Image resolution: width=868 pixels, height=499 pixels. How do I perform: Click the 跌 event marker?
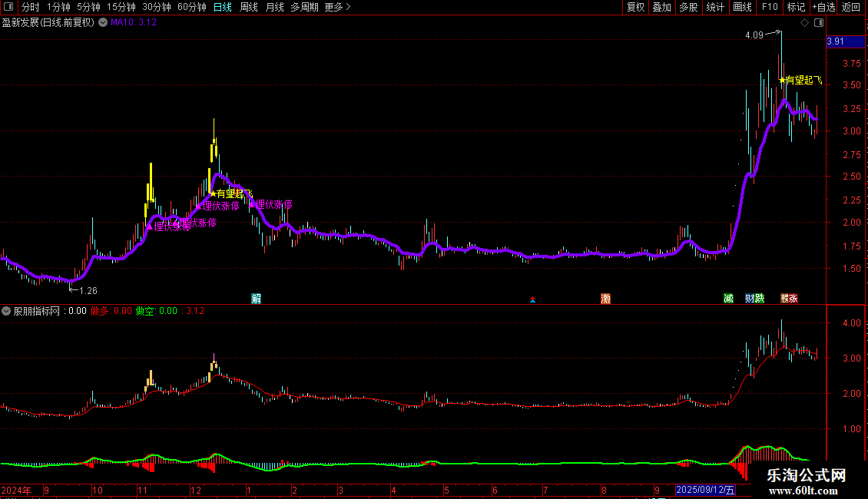click(760, 298)
